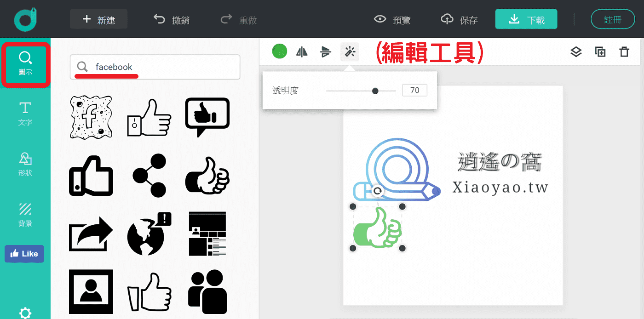This screenshot has height=319, width=644.
Task: Click the top-right resize handle of selection
Action: coord(402,206)
